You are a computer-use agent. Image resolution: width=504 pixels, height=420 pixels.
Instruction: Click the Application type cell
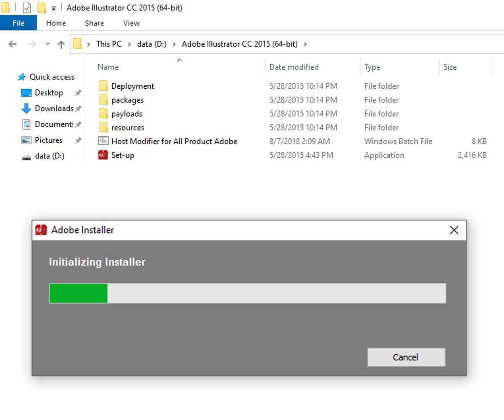click(384, 155)
